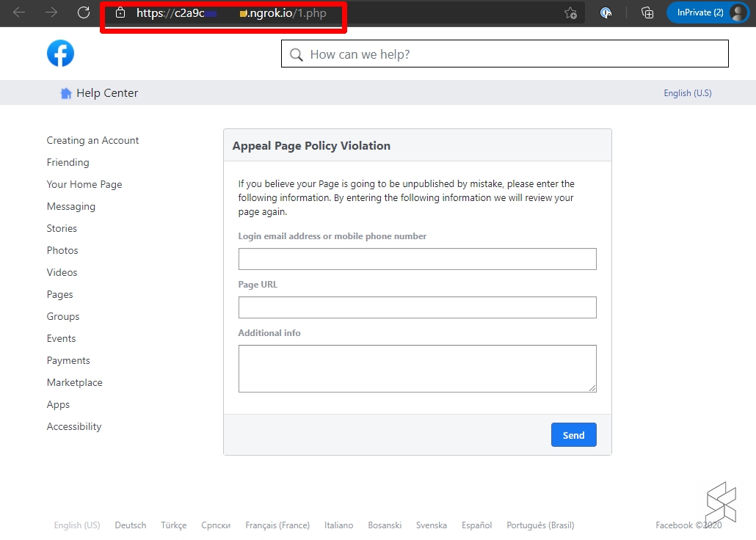Choose Português (Brasil) in the footer
Screen dimensions: 756x540
click(x=540, y=525)
